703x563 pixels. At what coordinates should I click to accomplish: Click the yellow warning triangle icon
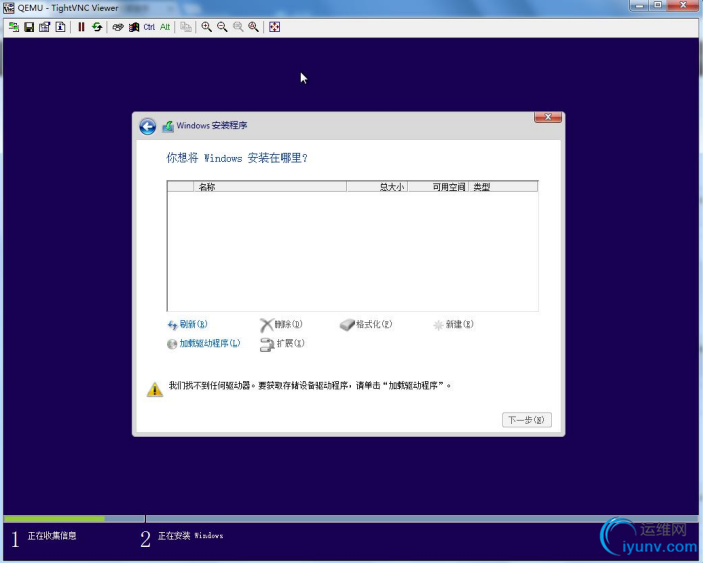click(x=155, y=389)
